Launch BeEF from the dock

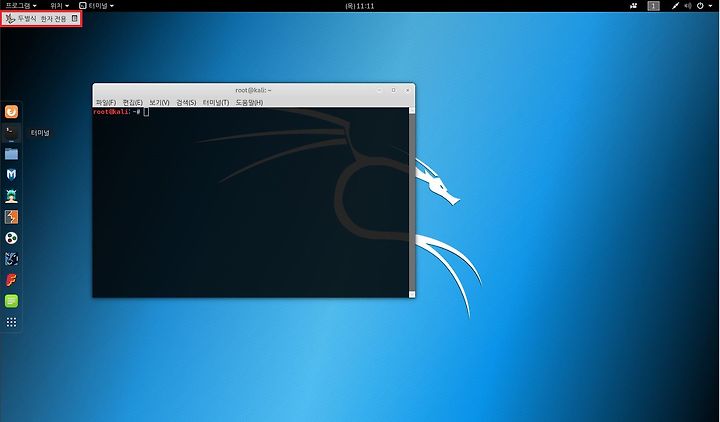11,259
